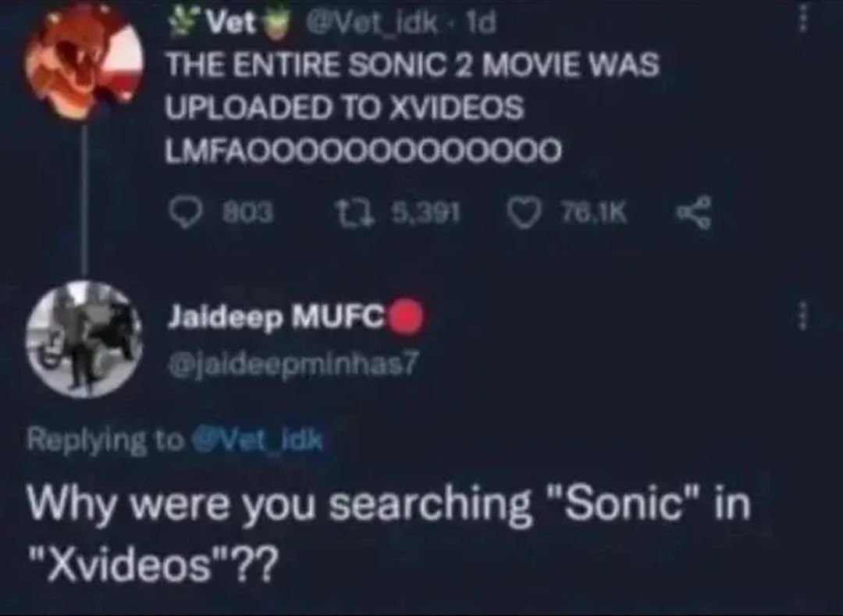This screenshot has width=843, height=616.
Task: Like Vet's tweet with the heart icon
Action: point(524,213)
